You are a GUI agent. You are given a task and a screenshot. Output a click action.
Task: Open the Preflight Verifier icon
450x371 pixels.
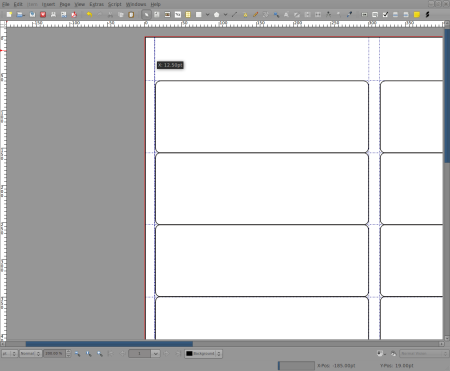point(63,15)
